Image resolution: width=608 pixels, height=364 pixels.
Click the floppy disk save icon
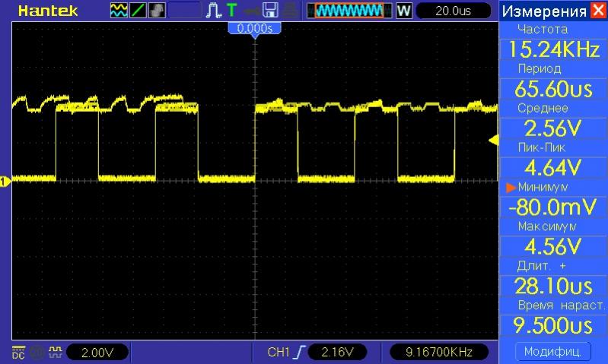(270, 11)
